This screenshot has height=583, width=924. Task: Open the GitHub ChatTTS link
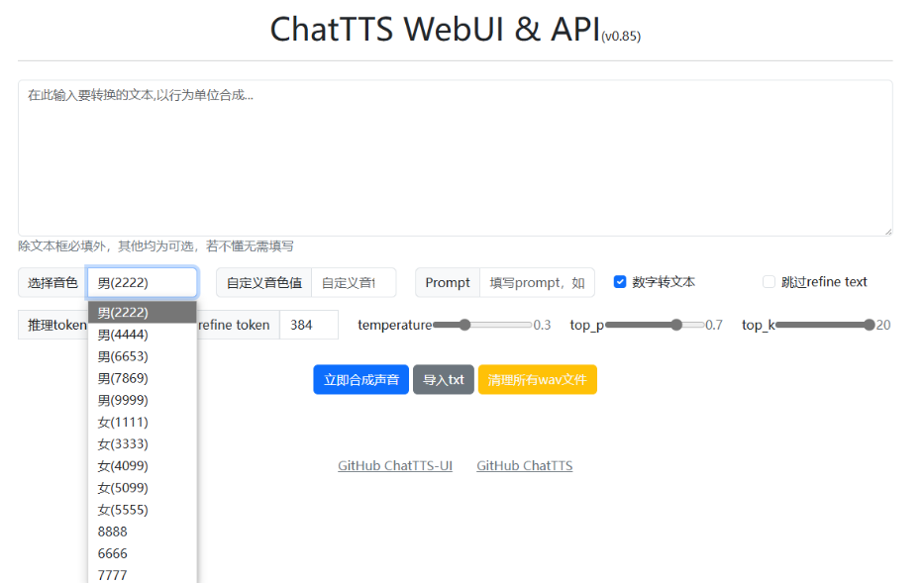(524, 466)
